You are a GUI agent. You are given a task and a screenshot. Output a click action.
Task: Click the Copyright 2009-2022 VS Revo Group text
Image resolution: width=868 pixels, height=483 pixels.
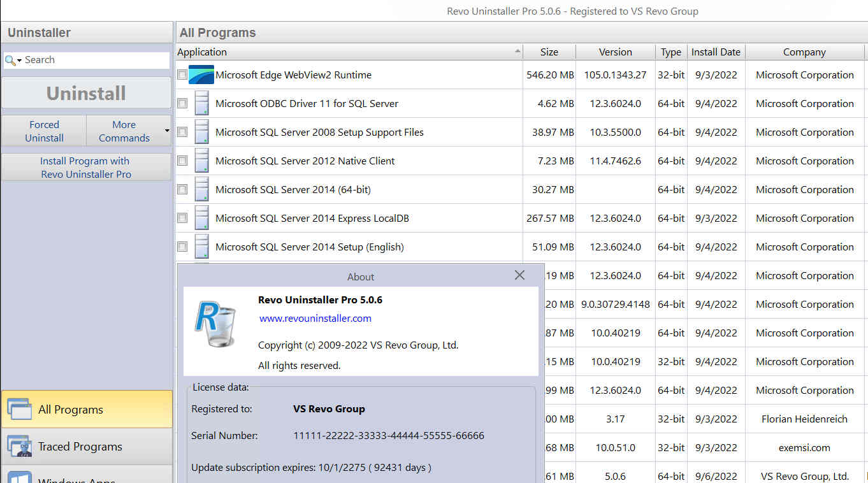(x=358, y=345)
